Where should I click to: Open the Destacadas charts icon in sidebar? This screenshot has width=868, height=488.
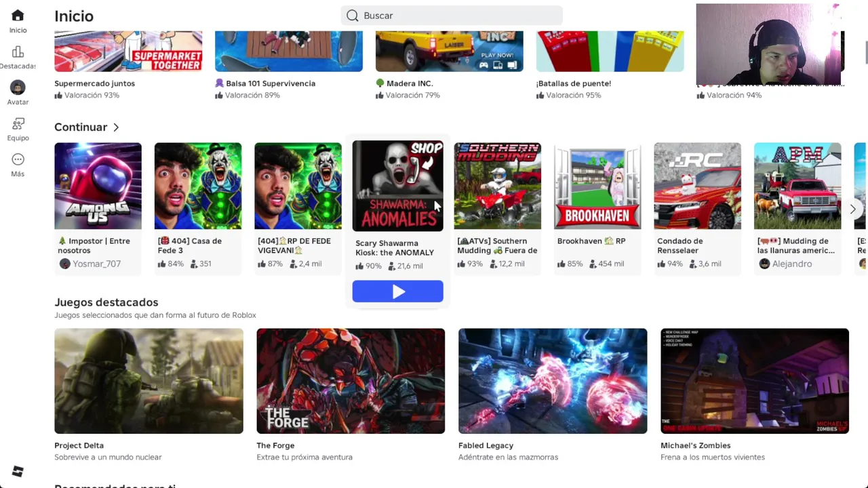coord(18,52)
